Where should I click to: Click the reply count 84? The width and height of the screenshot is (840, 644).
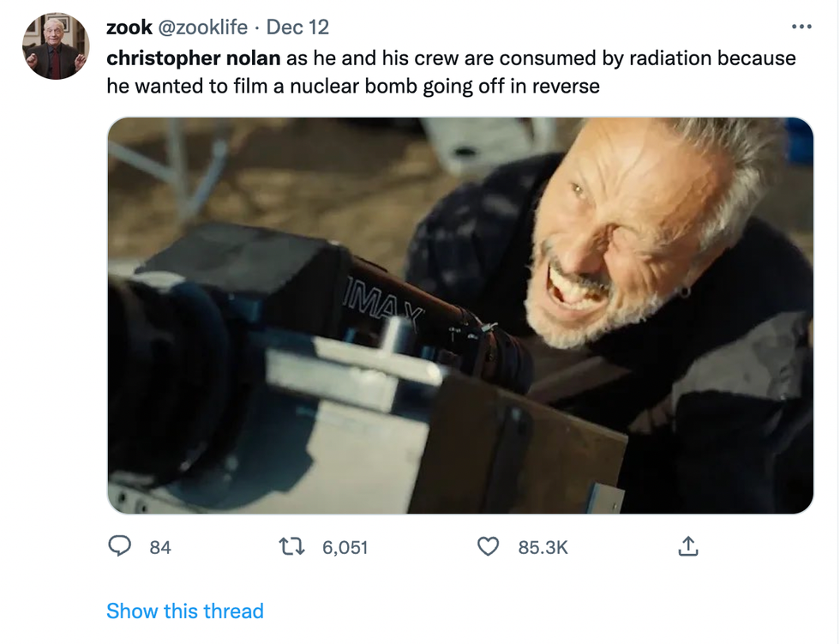[160, 547]
